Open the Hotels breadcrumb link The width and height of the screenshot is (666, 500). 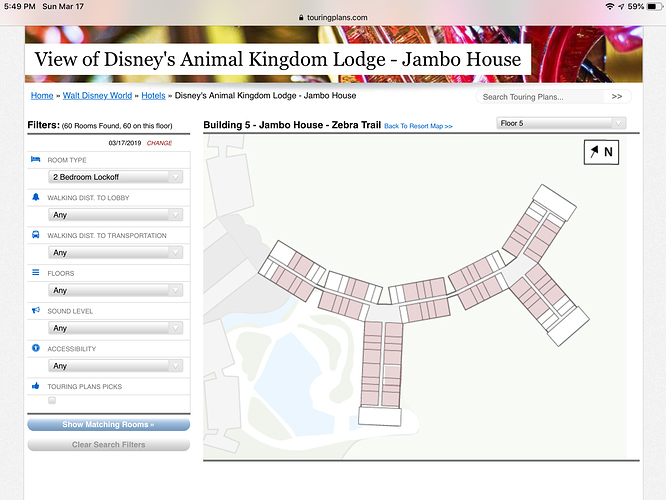pyautogui.click(x=153, y=96)
